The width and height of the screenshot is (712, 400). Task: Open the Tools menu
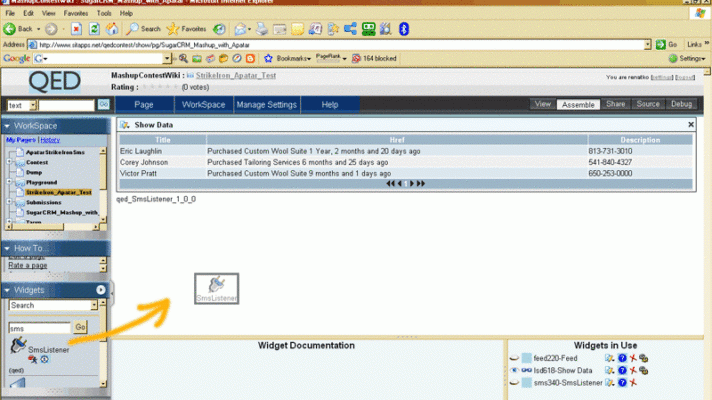click(104, 13)
